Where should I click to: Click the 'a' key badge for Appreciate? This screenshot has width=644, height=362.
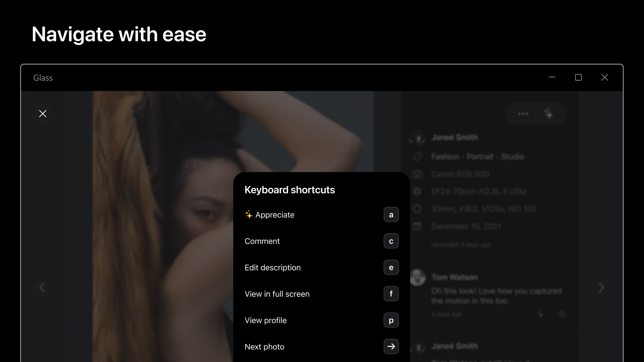[391, 215]
